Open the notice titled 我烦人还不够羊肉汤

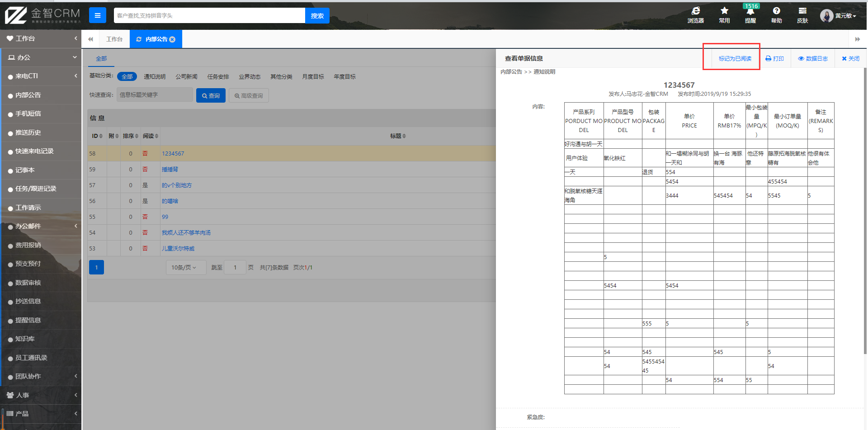coord(186,233)
